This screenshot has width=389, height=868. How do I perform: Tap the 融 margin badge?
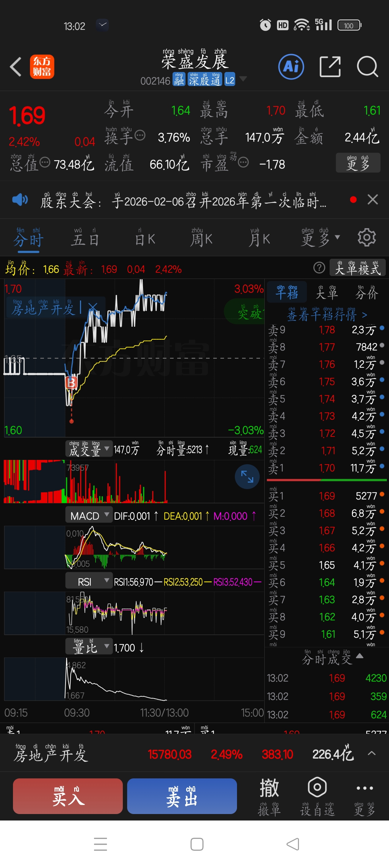pos(179,80)
